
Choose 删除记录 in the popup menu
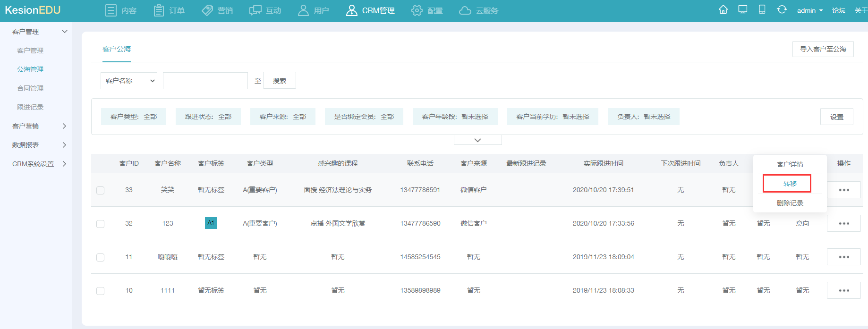pyautogui.click(x=790, y=203)
